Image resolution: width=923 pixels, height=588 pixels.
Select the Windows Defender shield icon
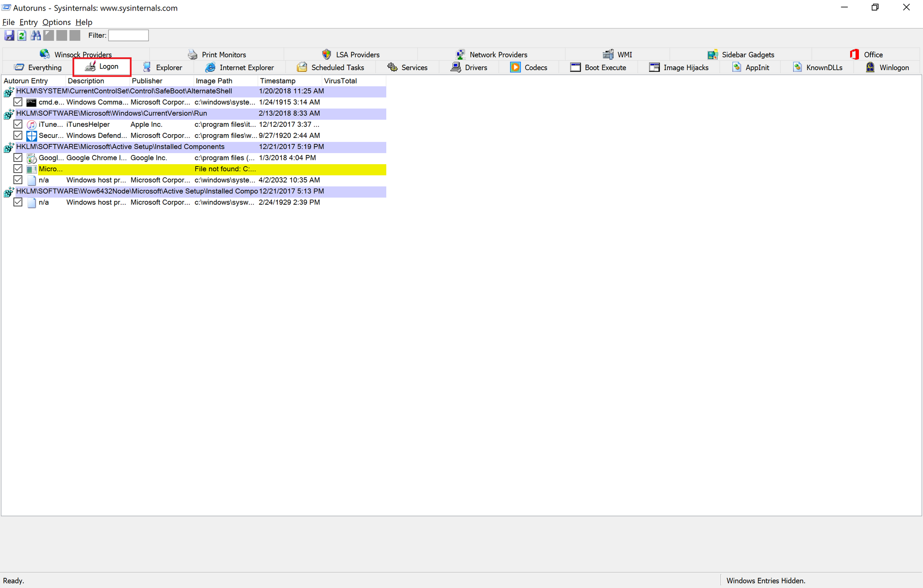click(31, 136)
